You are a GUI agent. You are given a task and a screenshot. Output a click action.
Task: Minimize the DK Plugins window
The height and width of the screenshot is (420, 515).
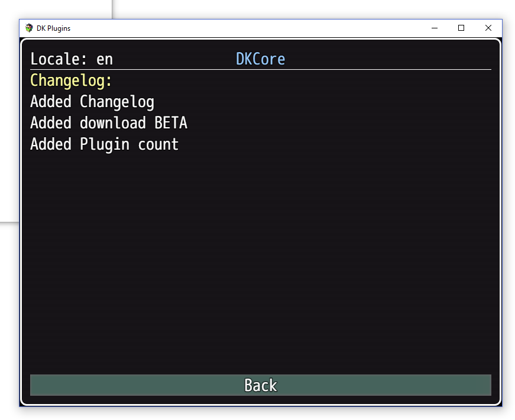click(x=435, y=28)
